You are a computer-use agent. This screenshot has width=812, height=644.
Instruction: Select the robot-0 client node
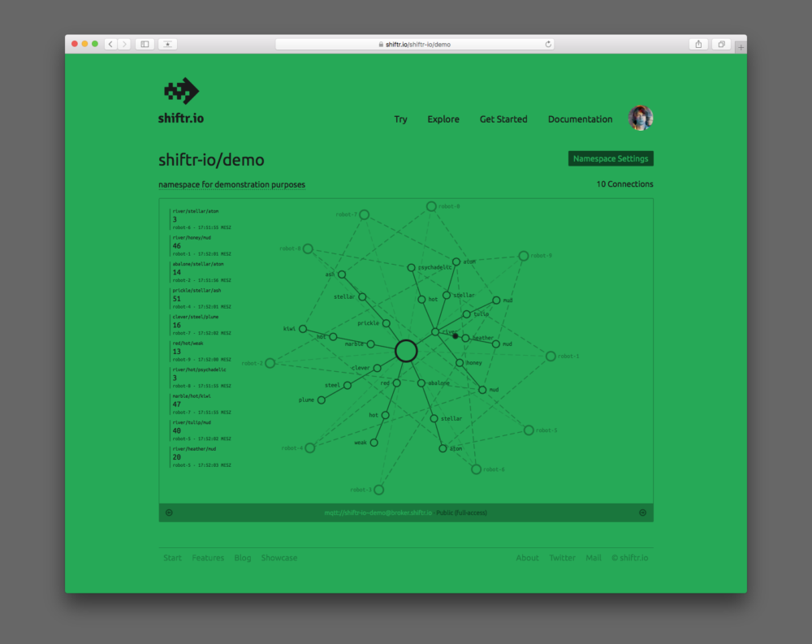[x=431, y=206]
